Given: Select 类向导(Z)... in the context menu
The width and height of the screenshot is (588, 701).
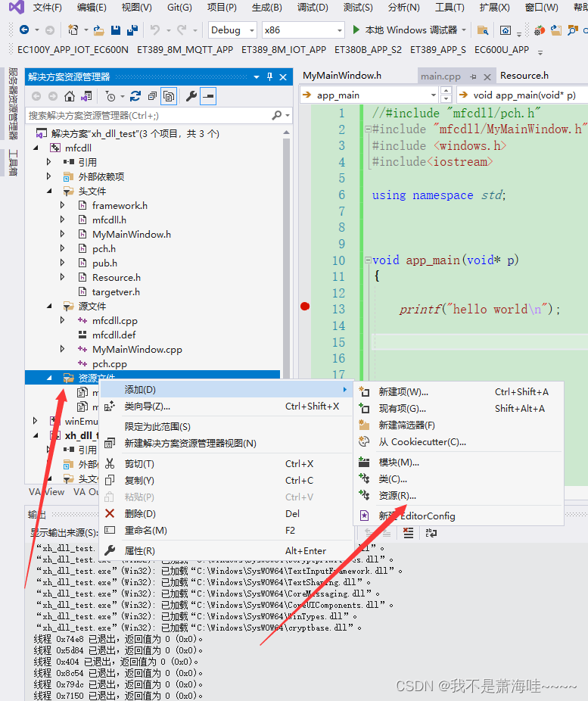Looking at the screenshot, I should [226, 406].
